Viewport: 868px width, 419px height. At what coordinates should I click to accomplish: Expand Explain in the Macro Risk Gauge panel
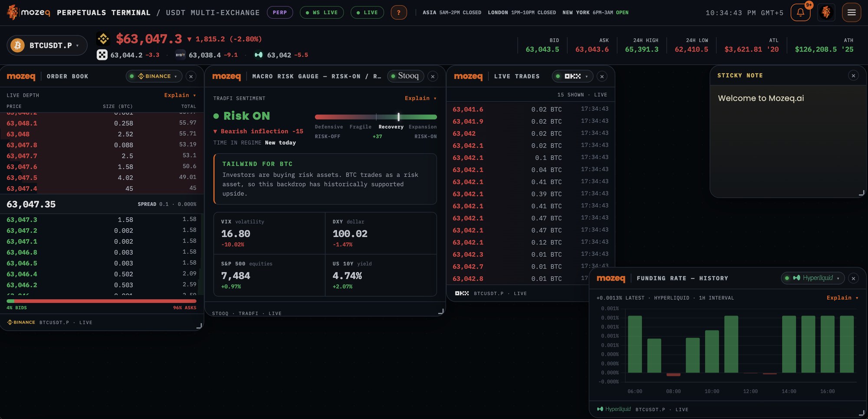pos(421,98)
